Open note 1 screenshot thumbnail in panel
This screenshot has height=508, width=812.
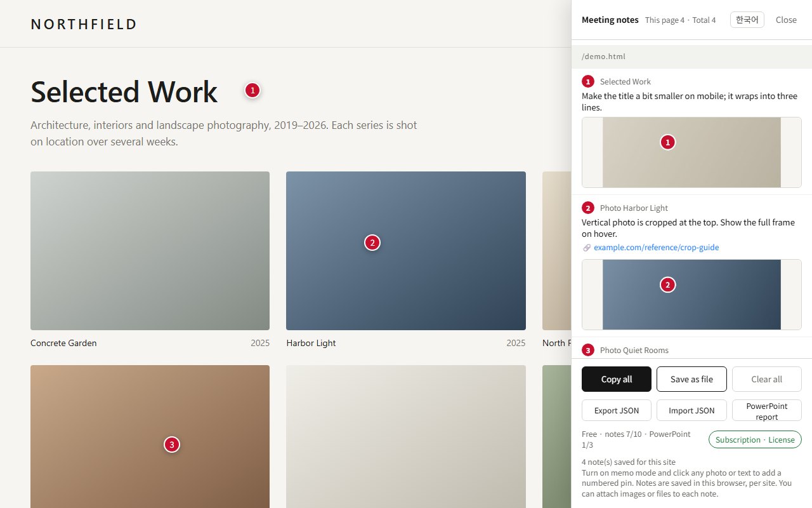pyautogui.click(x=691, y=152)
